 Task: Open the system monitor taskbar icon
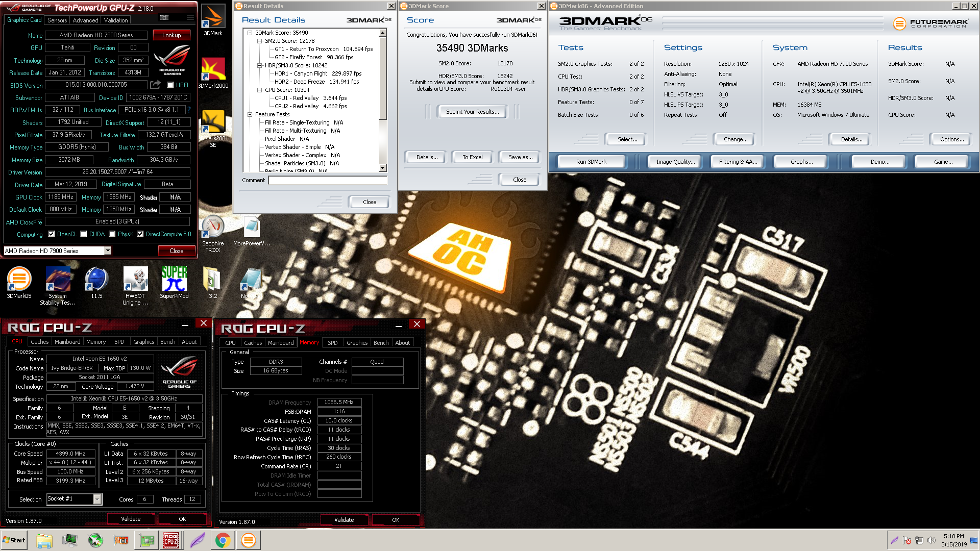click(69, 540)
